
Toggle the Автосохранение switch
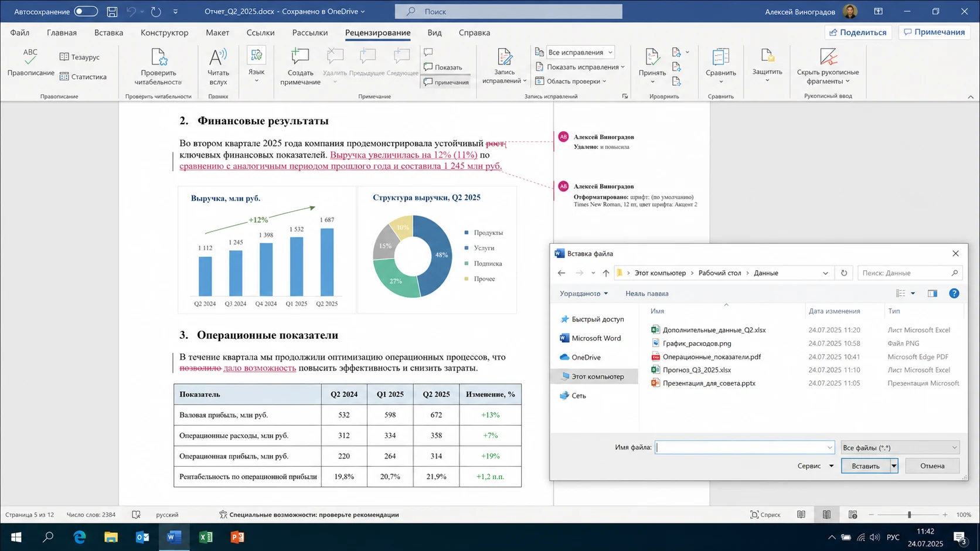point(86,11)
